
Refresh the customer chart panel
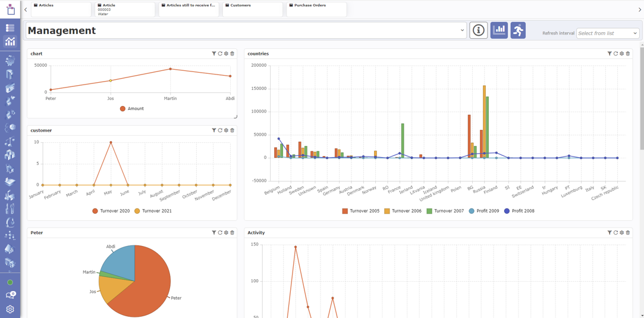pos(220,130)
